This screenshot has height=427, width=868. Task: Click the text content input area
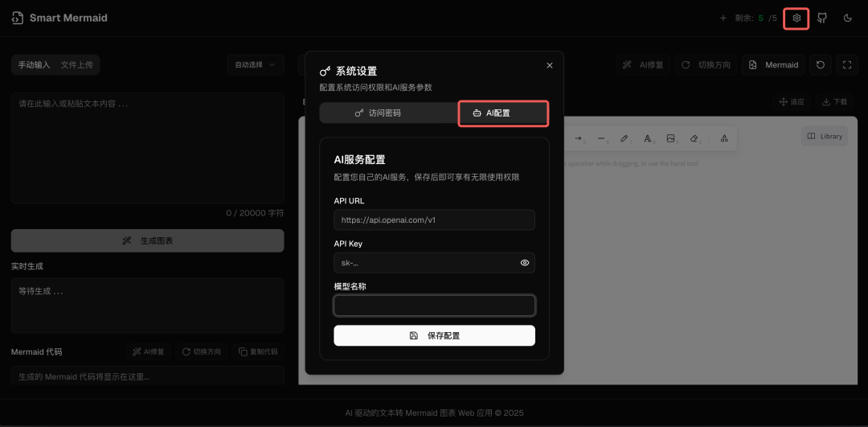point(147,148)
